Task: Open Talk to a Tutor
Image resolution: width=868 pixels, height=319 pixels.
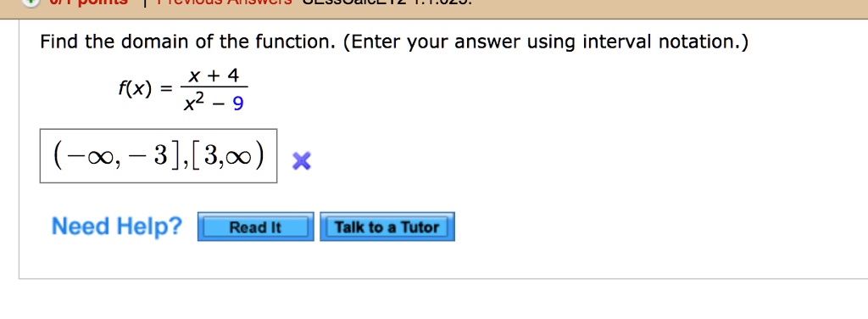Action: 387,227
